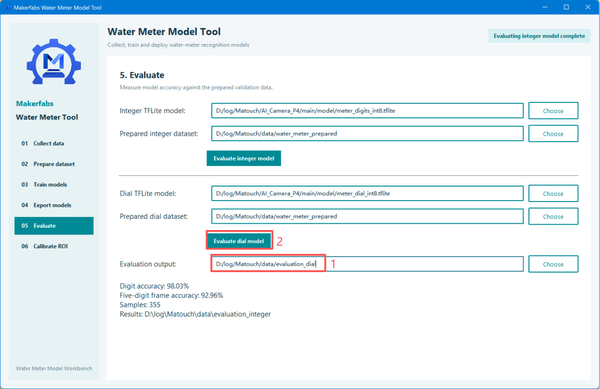Viewport: 600px width, 389px height.
Task: Open the Calibrate ROI step
Action: [54, 246]
